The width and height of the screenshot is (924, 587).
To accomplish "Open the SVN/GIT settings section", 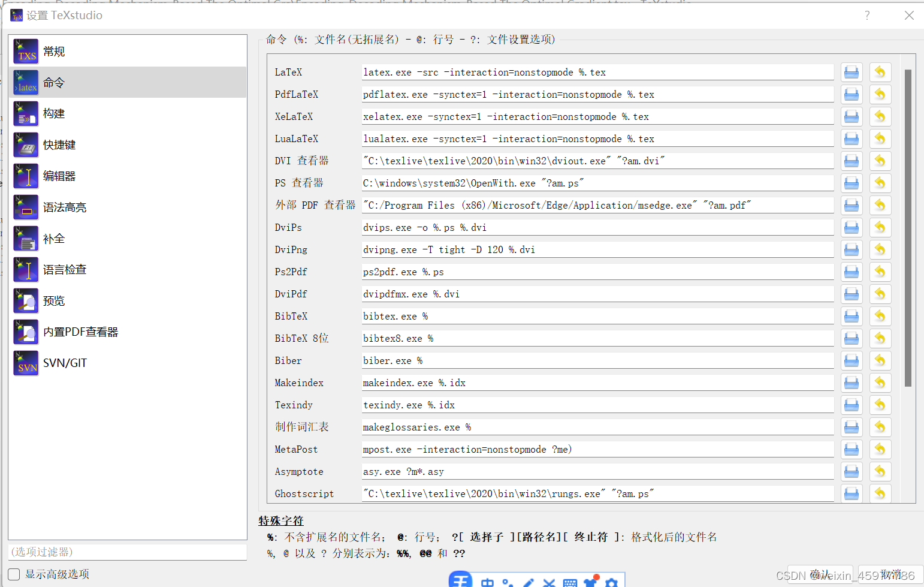I will click(65, 363).
